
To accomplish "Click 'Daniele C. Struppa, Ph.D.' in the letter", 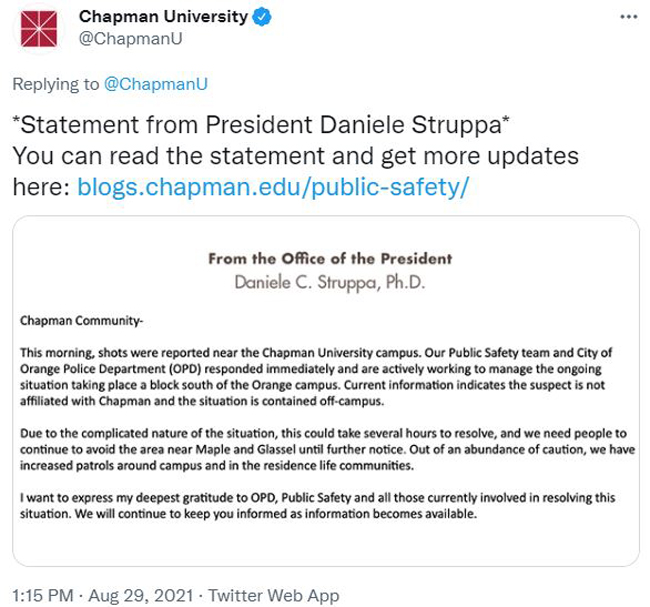I will click(x=330, y=283).
